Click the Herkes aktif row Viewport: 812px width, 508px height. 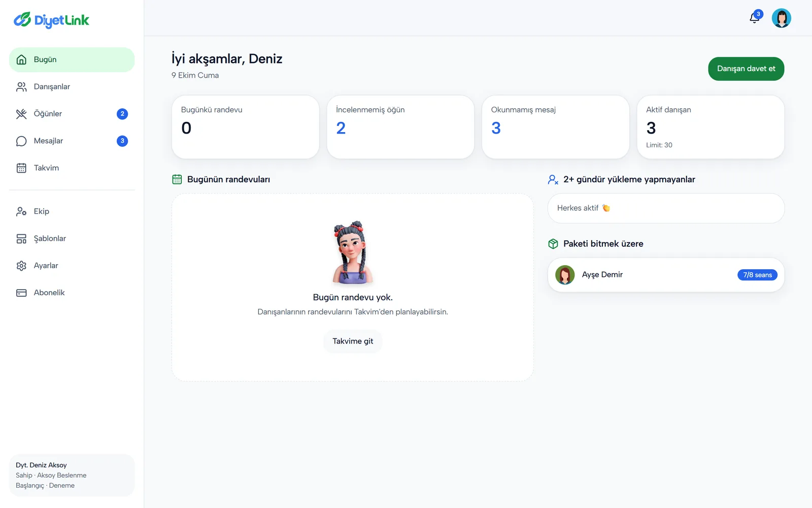pos(666,208)
